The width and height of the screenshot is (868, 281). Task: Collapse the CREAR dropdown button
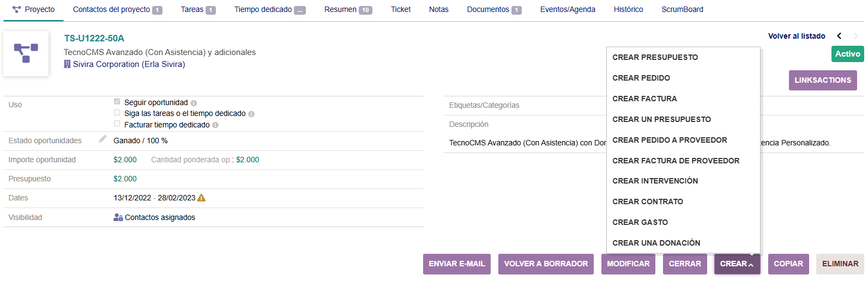tap(737, 264)
